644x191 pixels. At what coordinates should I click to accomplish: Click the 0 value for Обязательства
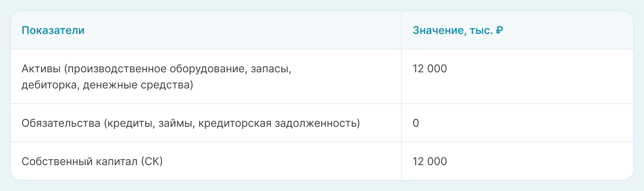coord(416,123)
